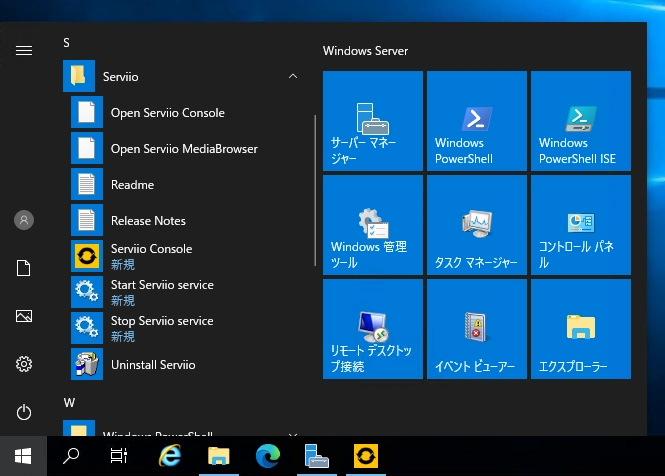
Task: Open the タスク マネージャー tile
Action: 477,225
